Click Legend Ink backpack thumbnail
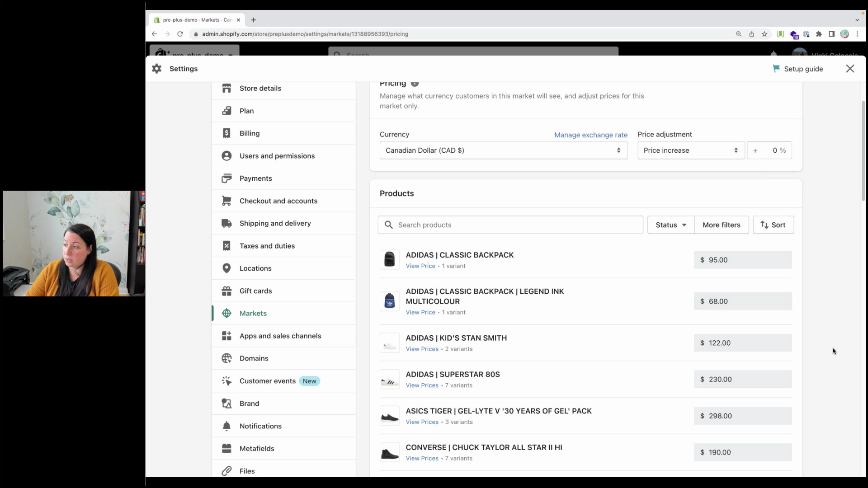Screen dimensions: 868x488 pyautogui.click(x=390, y=301)
